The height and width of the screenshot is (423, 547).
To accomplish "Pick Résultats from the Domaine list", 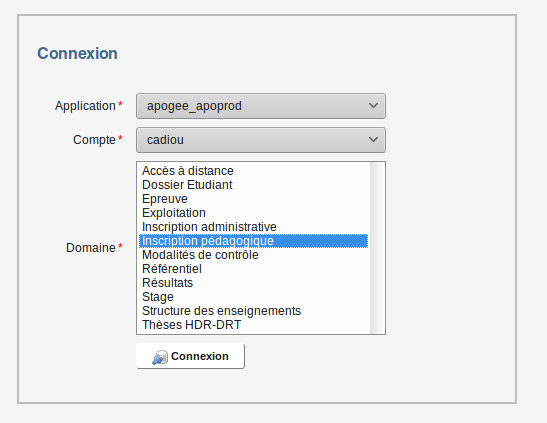I will 254,283.
